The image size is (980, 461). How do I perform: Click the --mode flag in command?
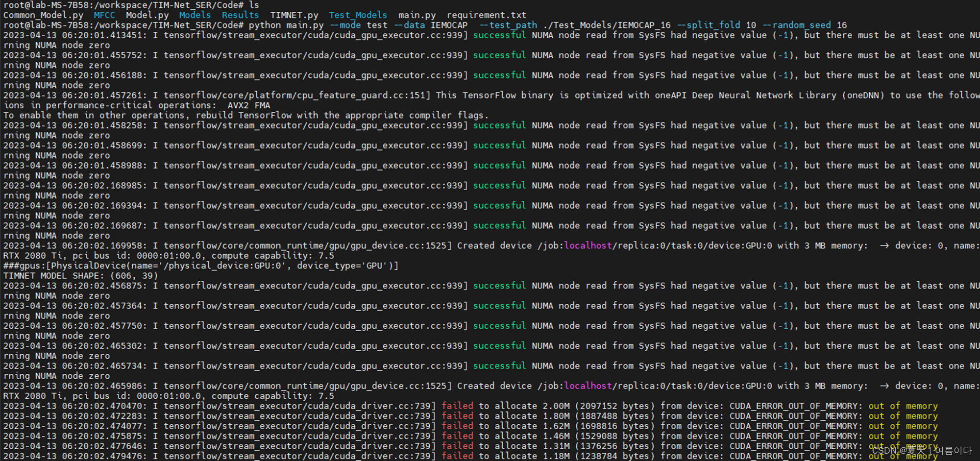point(345,25)
